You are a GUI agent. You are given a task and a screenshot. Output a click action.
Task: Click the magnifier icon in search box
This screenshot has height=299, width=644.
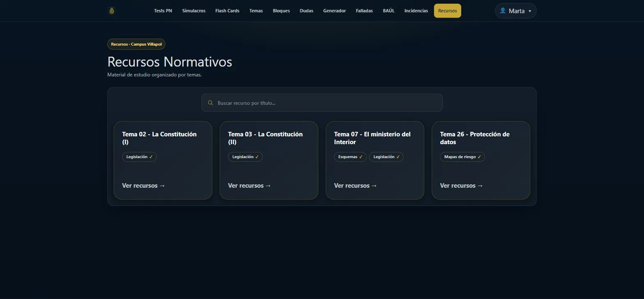210,103
